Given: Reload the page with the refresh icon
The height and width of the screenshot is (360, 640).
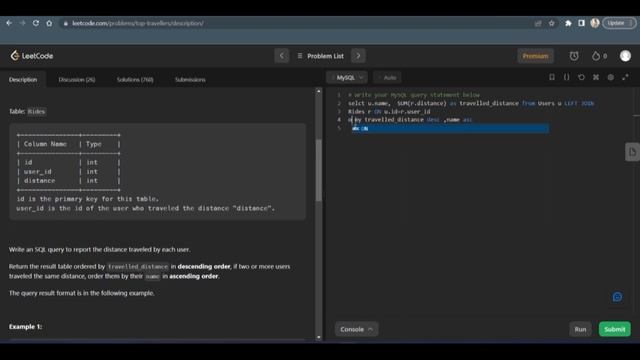Looking at the screenshot, I should [x=36, y=23].
